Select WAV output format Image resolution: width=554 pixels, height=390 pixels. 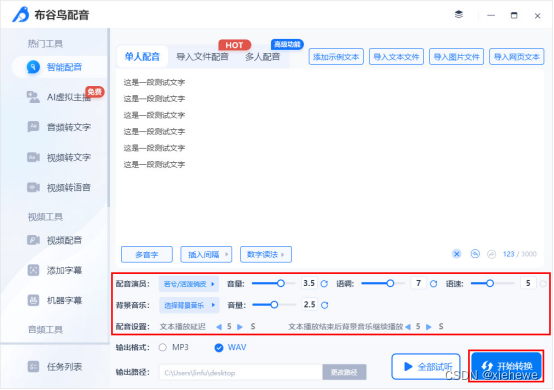(230, 347)
